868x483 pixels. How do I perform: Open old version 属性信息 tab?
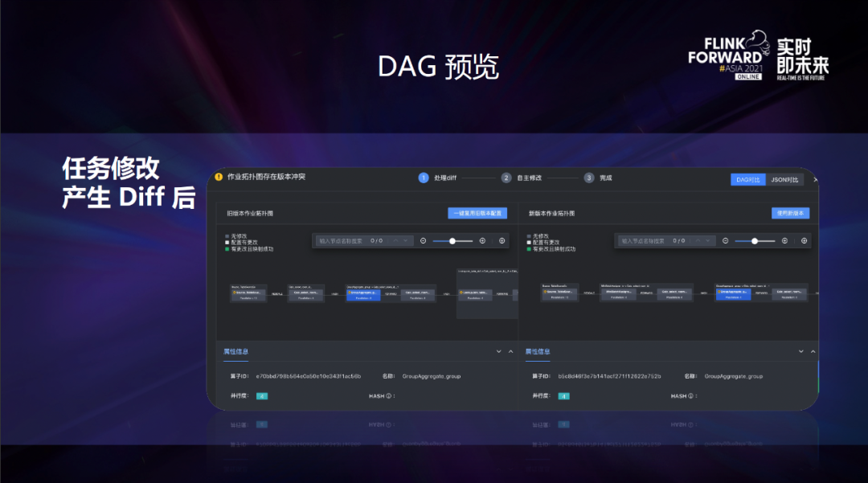235,352
